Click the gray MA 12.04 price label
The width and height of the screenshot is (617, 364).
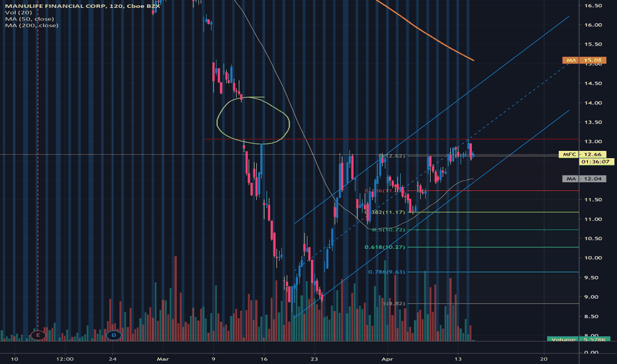[584, 179]
